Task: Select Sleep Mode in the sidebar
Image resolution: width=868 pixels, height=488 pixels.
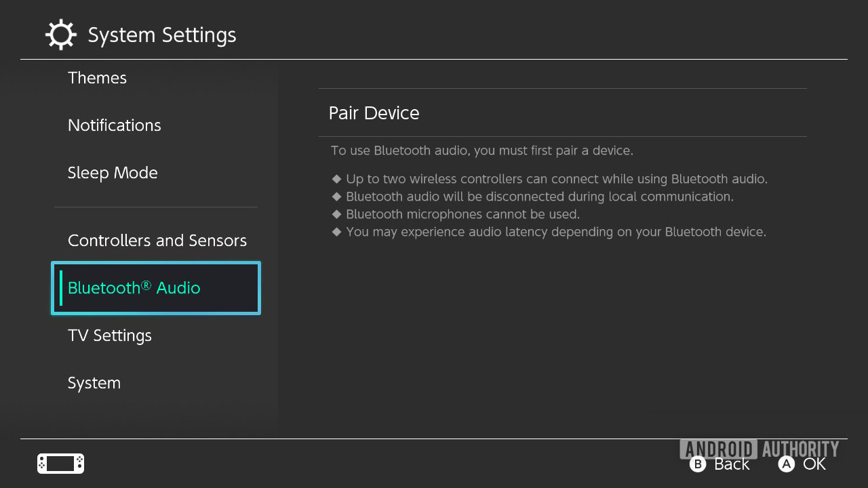Action: (113, 173)
